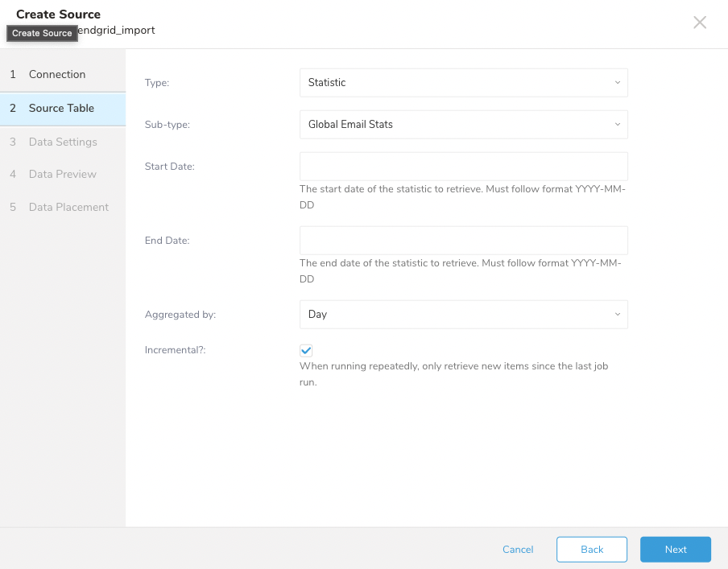Click the Back button
The image size is (728, 569).
[591, 550]
